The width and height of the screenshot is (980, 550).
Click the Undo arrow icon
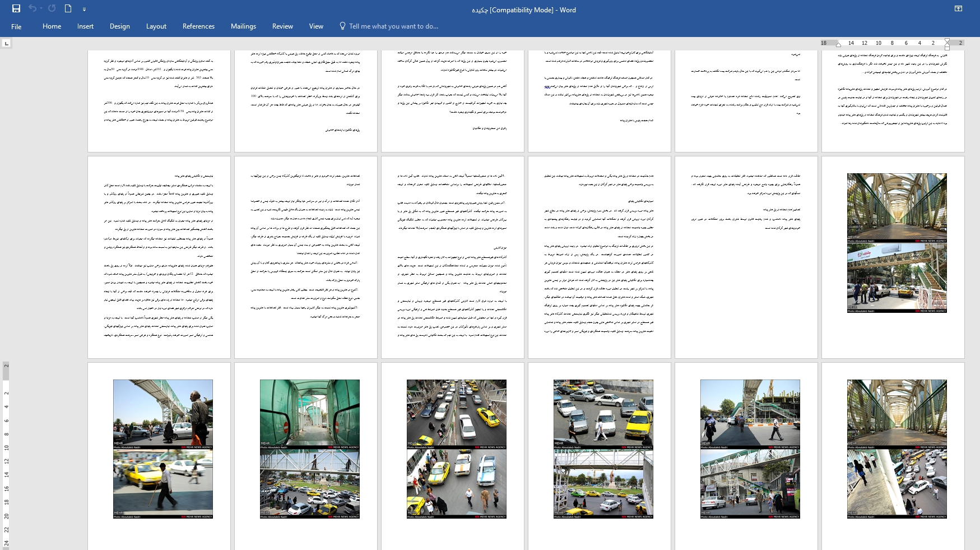(x=32, y=8)
